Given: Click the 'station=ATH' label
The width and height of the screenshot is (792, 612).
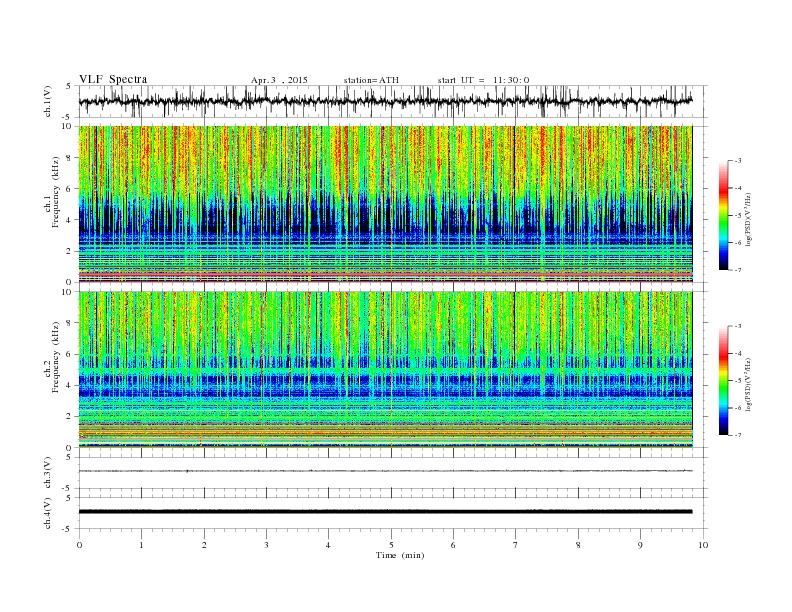Looking at the screenshot, I should pos(371,80).
